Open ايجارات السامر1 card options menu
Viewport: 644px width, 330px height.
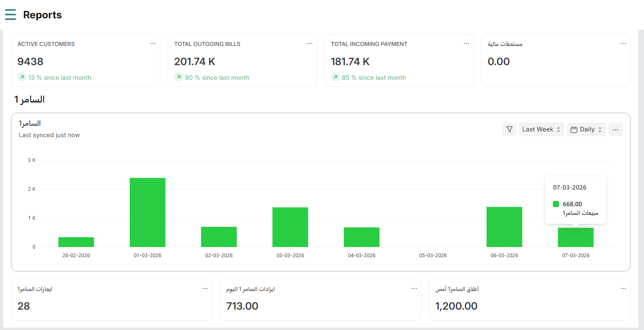click(205, 288)
